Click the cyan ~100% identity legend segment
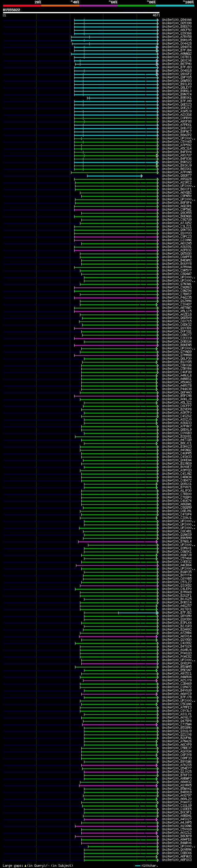Screen dimensions: 197x868 point(175,6)
